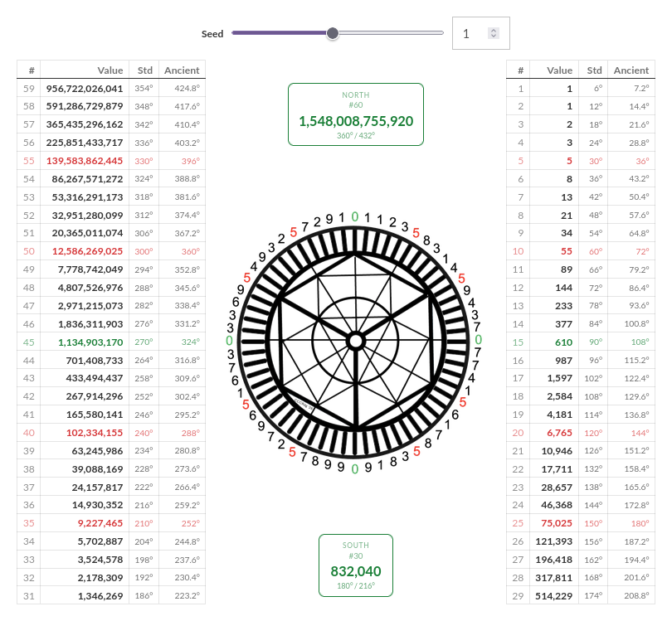
Task: Click the value 433,494,437
Action: coord(95,379)
